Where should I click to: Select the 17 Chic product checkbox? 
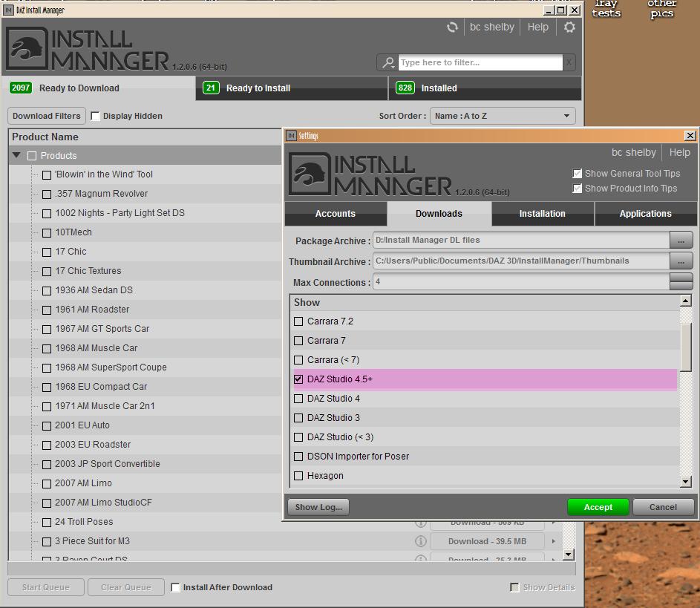point(47,252)
